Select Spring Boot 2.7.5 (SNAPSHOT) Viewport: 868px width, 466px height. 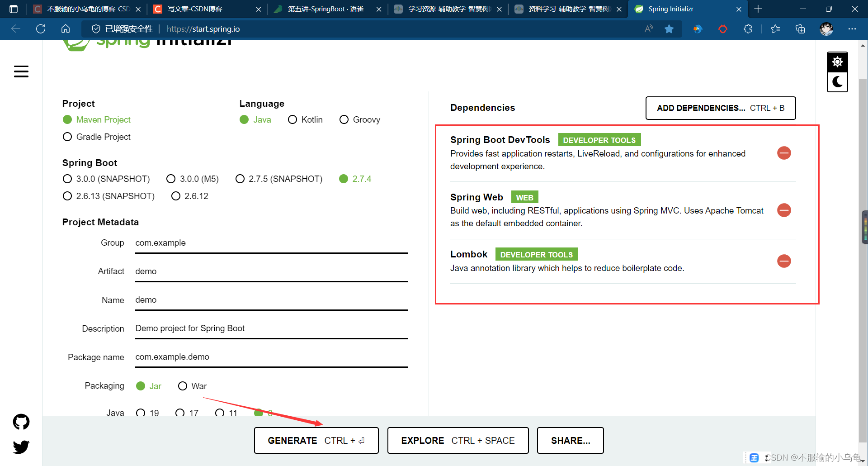(279, 179)
